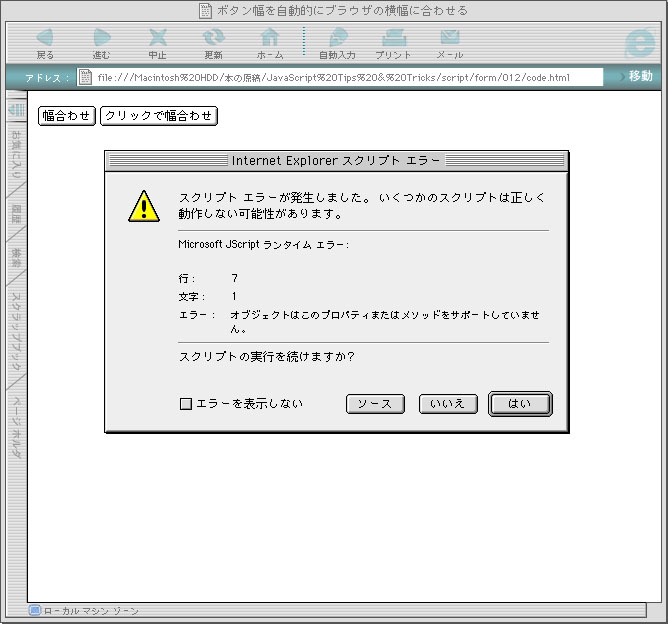Confirm with the はい button
This screenshot has width=668, height=624.
pos(520,404)
